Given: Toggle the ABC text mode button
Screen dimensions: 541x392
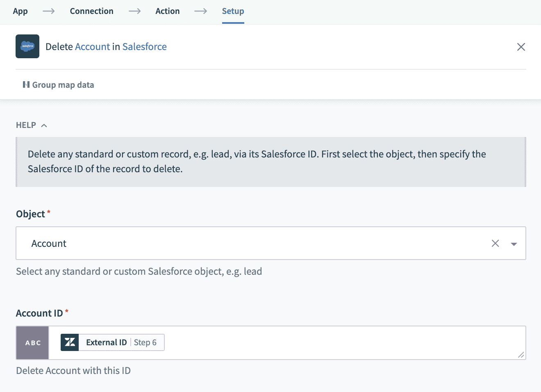Looking at the screenshot, I should [33, 343].
